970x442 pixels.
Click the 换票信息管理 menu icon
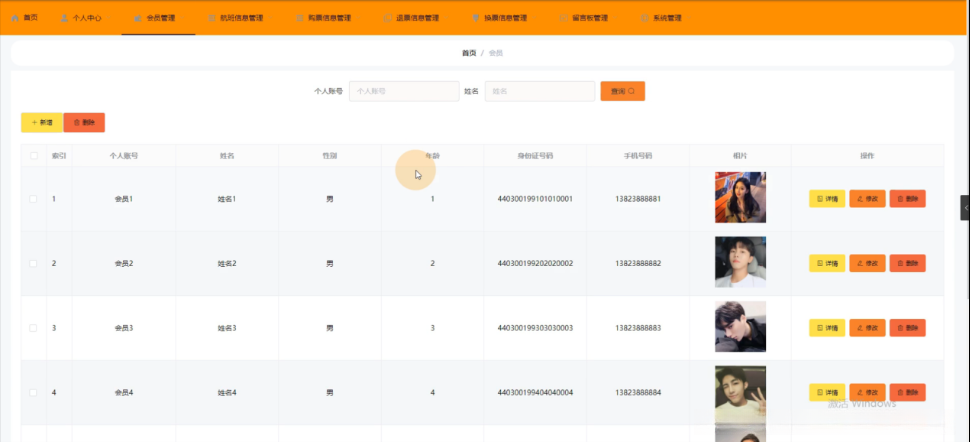click(475, 18)
